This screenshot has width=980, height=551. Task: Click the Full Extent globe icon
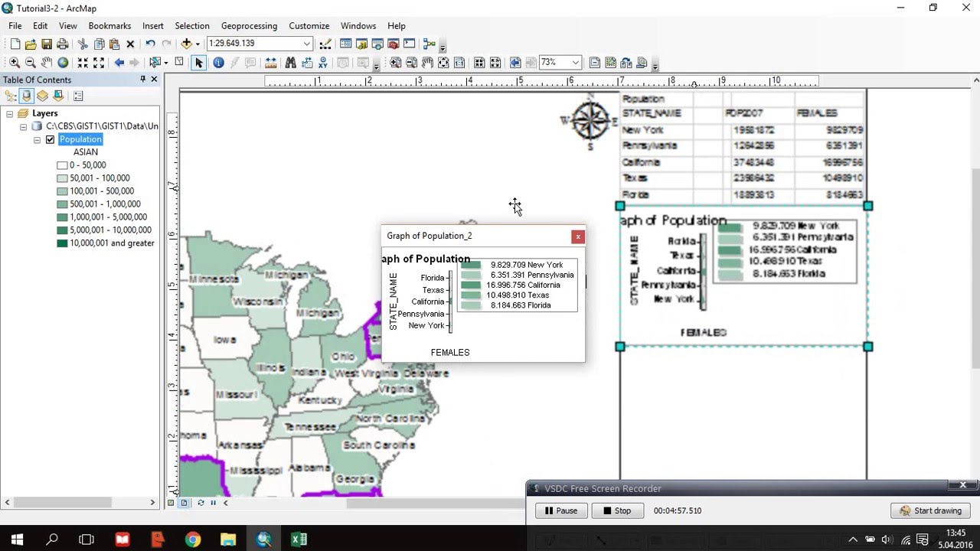point(63,63)
